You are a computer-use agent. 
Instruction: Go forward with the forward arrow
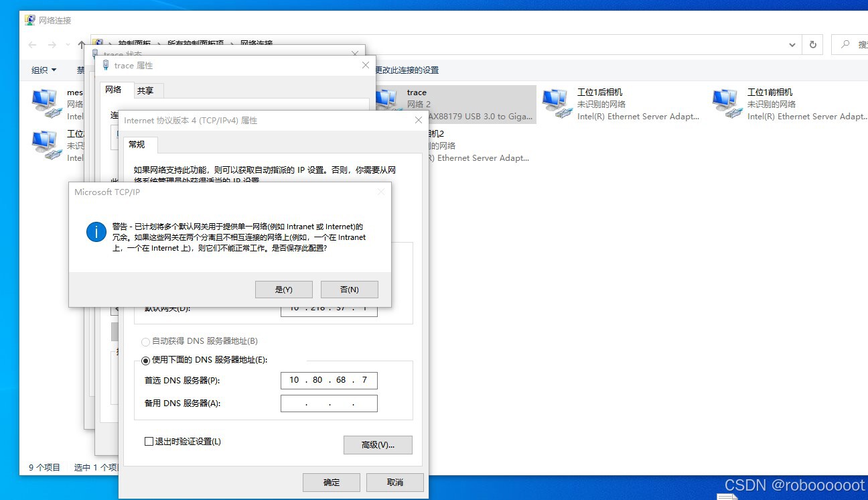coord(52,45)
